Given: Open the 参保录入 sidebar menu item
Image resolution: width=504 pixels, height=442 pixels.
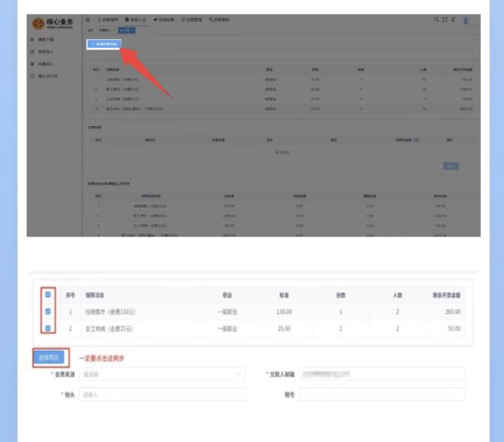Looking at the screenshot, I should tap(47, 52).
